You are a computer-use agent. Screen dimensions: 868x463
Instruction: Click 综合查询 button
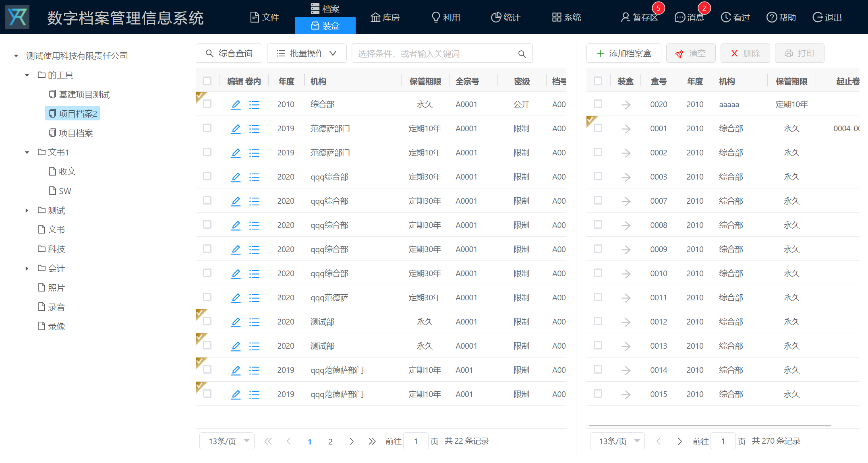click(x=229, y=54)
